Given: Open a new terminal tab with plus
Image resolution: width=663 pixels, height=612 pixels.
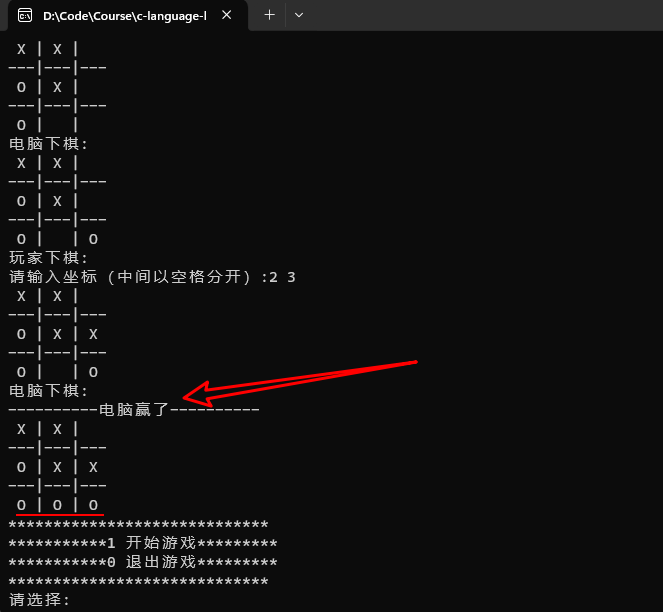Looking at the screenshot, I should tap(269, 15).
